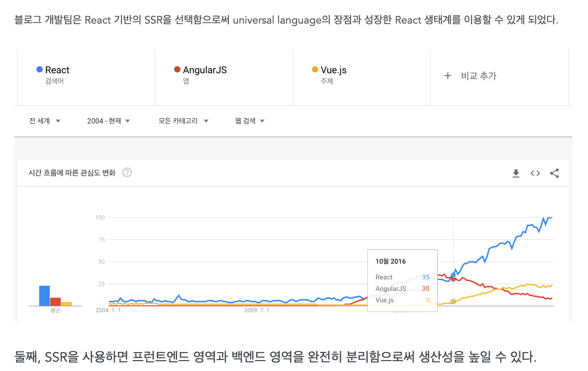588x371 pixels.
Task: Click the red AngularJS color dot
Action: tap(177, 69)
